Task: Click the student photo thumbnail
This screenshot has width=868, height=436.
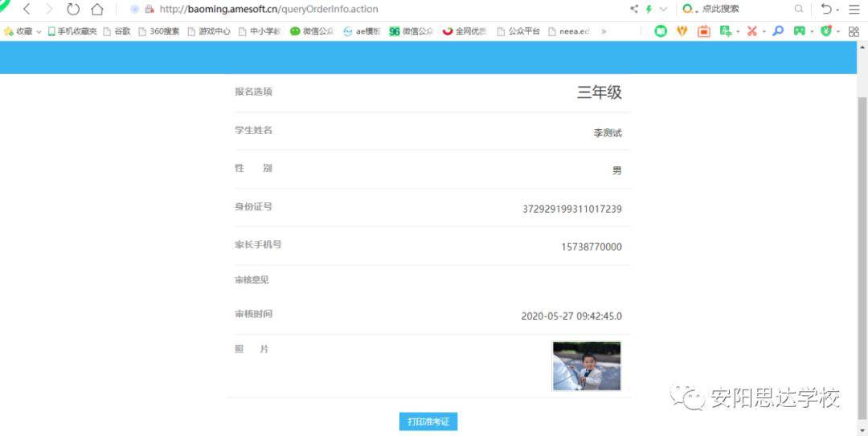Action: pyautogui.click(x=586, y=366)
